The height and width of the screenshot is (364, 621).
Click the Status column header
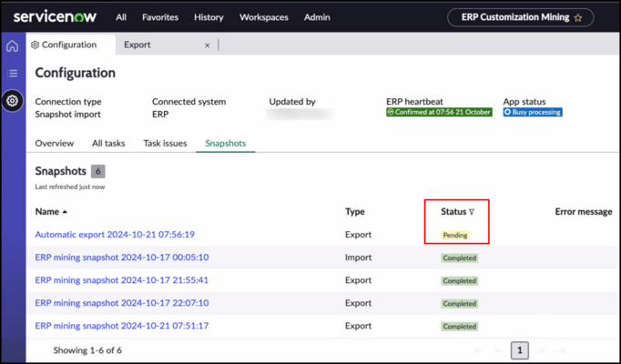click(453, 212)
